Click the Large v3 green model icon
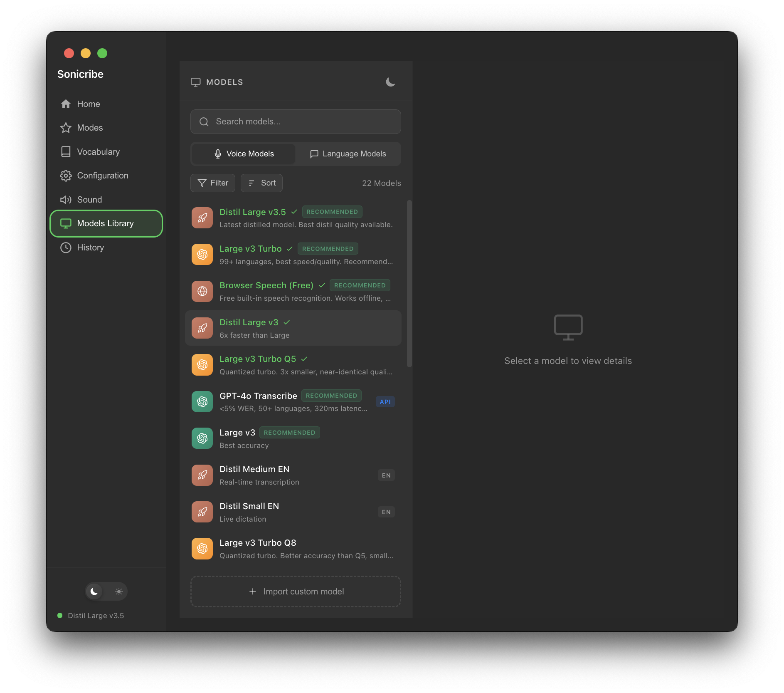 tap(202, 438)
